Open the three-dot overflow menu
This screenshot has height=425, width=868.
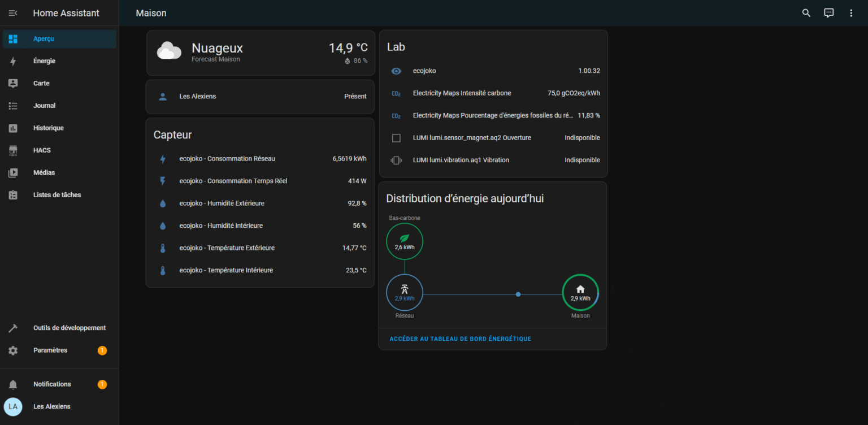(x=851, y=13)
